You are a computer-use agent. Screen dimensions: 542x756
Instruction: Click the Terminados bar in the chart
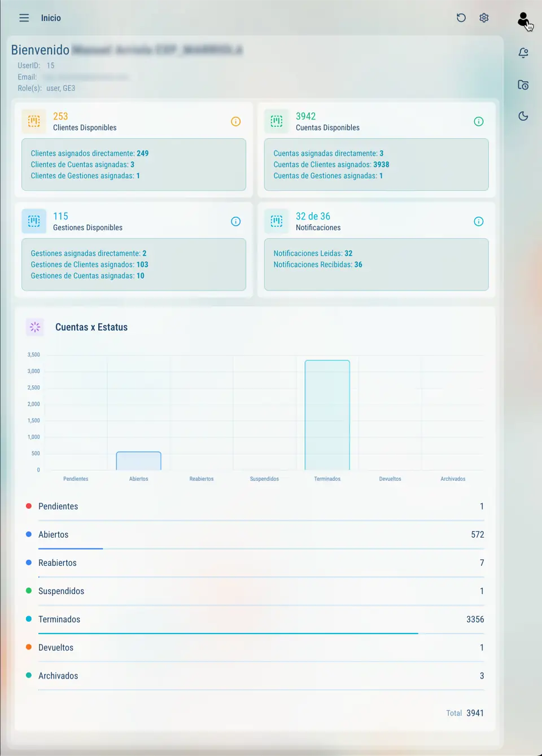coord(327,415)
